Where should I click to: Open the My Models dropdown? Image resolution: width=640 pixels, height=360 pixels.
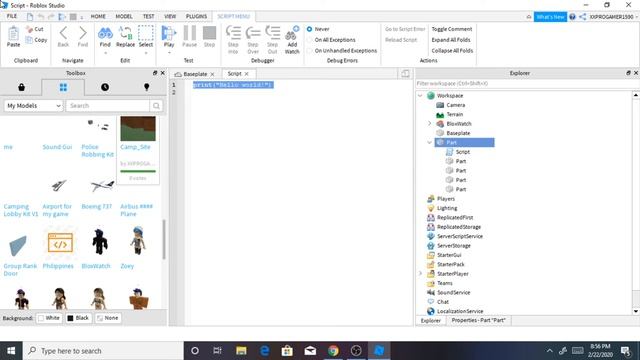(33, 106)
